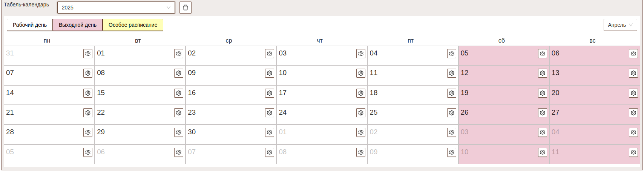Open settings gear on day 27
Image resolution: width=644 pixels, height=175 pixels.
tap(633, 113)
